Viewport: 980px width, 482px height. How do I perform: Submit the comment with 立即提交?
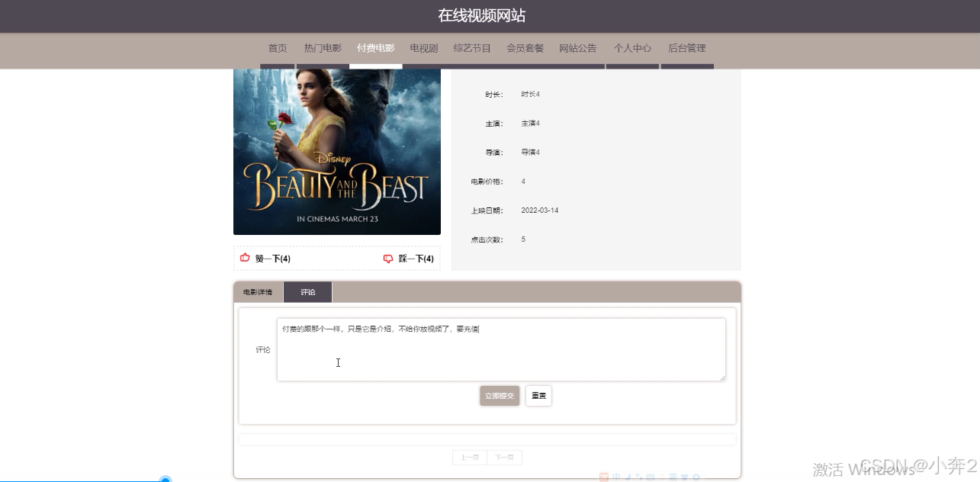click(x=500, y=396)
